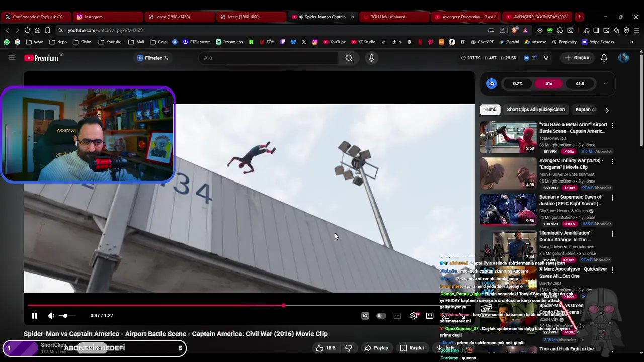Open options for X-Men: Apocalypse video
This screenshot has height=362, width=644.
pos(612,270)
